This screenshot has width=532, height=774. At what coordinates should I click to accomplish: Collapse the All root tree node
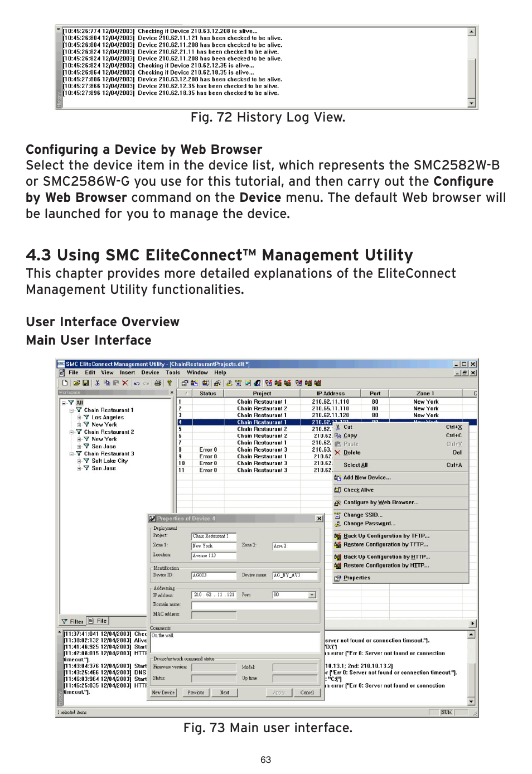(x=64, y=403)
